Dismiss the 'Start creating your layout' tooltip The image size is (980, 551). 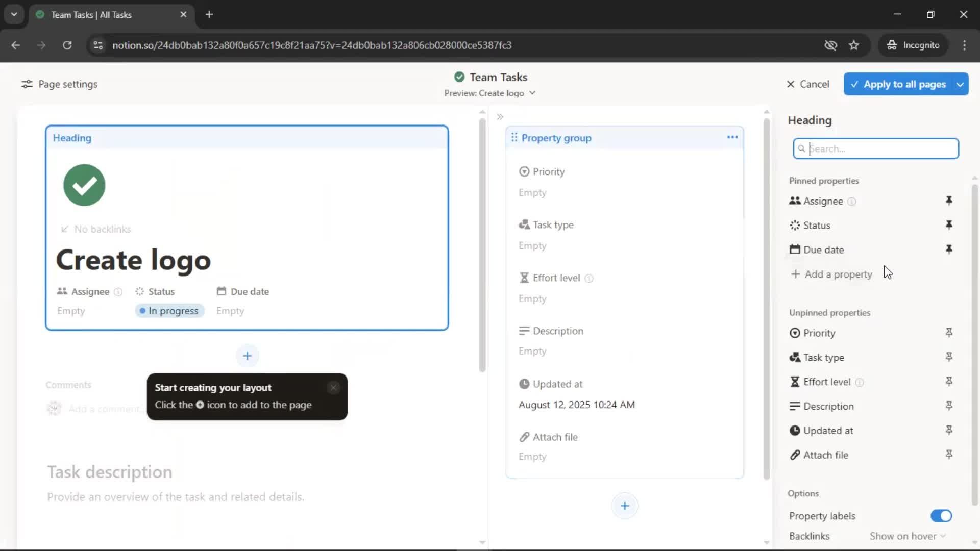(x=333, y=388)
